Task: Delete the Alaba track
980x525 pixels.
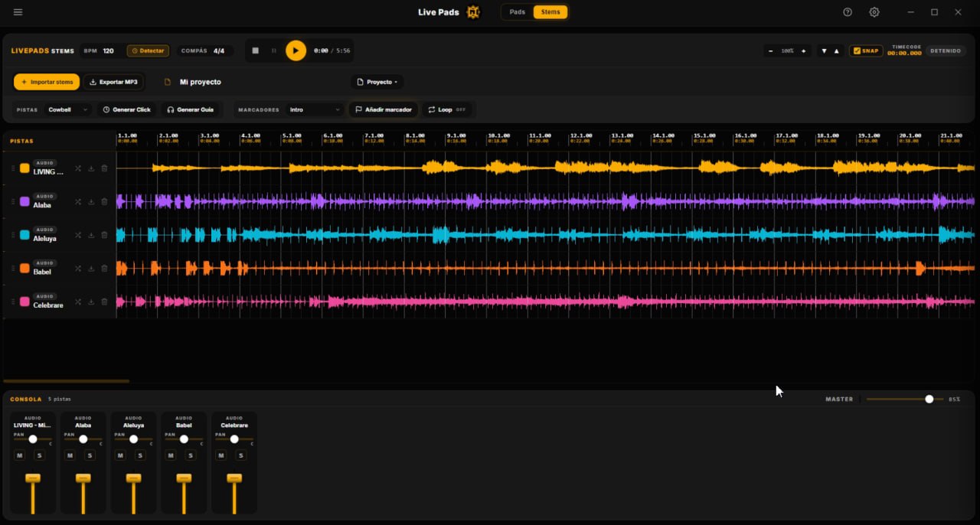Action: click(x=104, y=201)
